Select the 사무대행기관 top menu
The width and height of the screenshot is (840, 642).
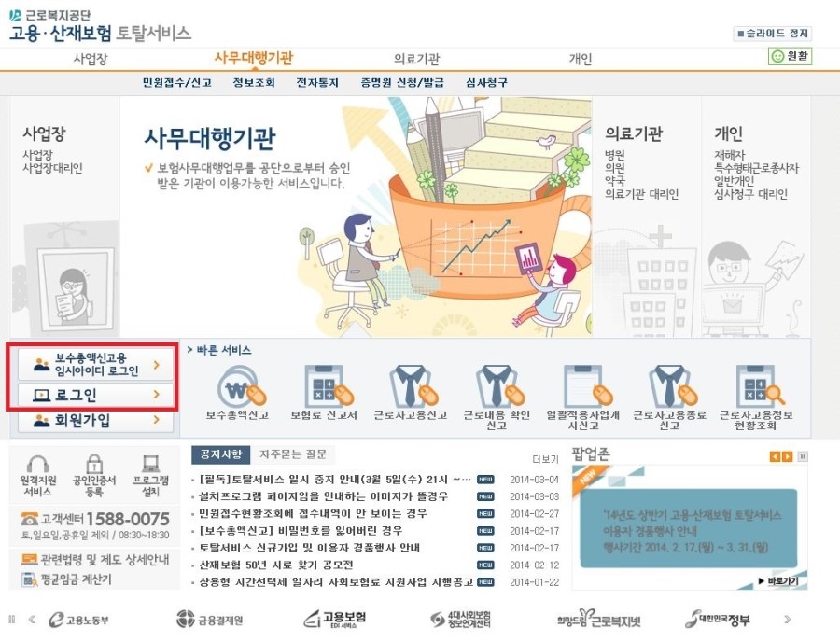click(x=254, y=58)
